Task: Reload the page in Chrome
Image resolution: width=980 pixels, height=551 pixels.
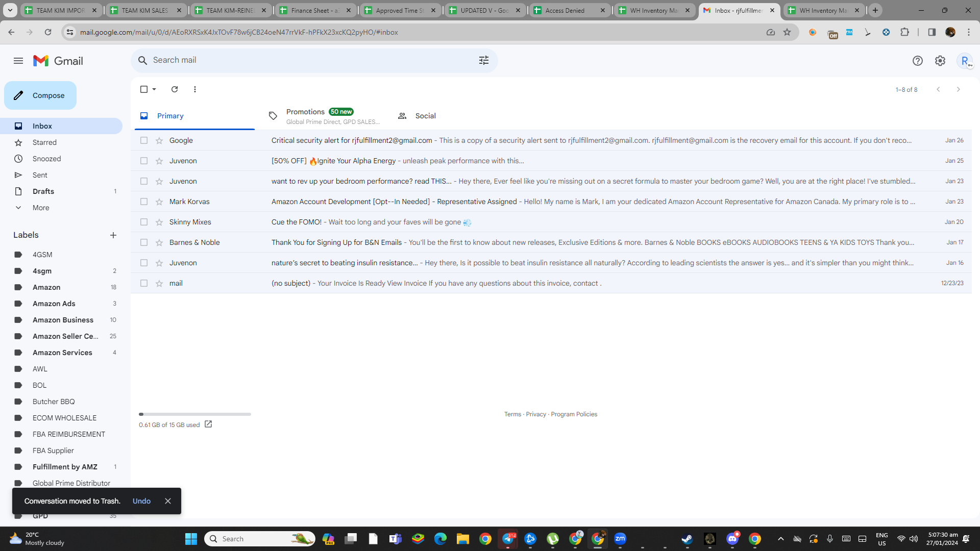Action: click(x=48, y=32)
